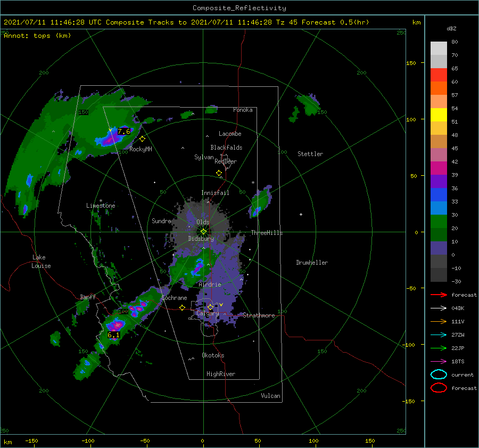The width and height of the screenshot is (479, 448).
Task: Click the asterisk marker east of Innisfail
Action: point(253,183)
